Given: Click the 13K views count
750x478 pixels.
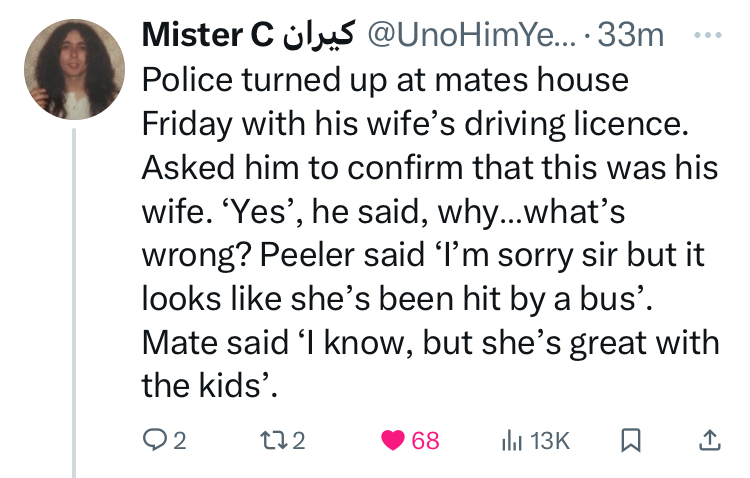Looking at the screenshot, I should 549,441.
